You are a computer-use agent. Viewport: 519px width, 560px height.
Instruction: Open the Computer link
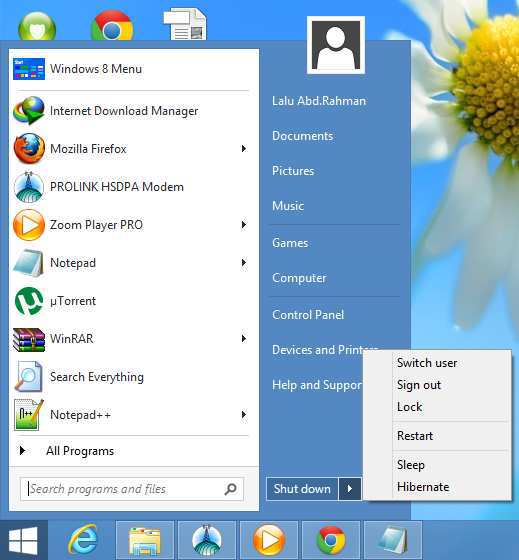click(x=299, y=278)
